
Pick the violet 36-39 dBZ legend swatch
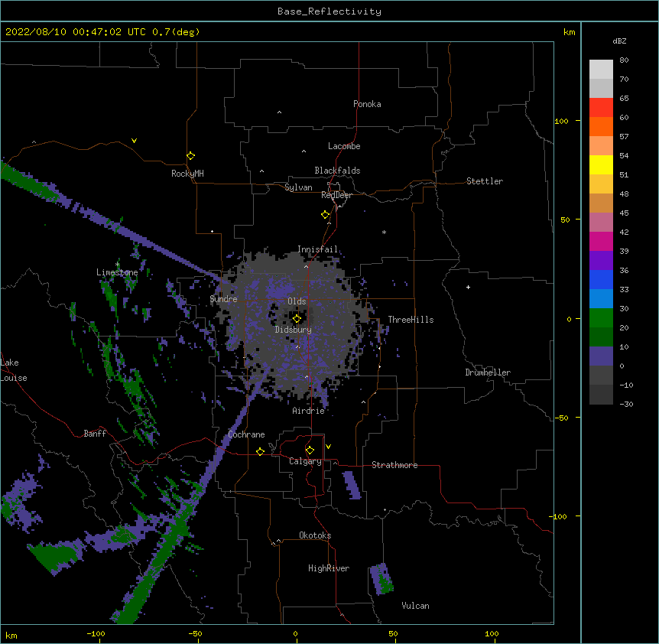(601, 261)
